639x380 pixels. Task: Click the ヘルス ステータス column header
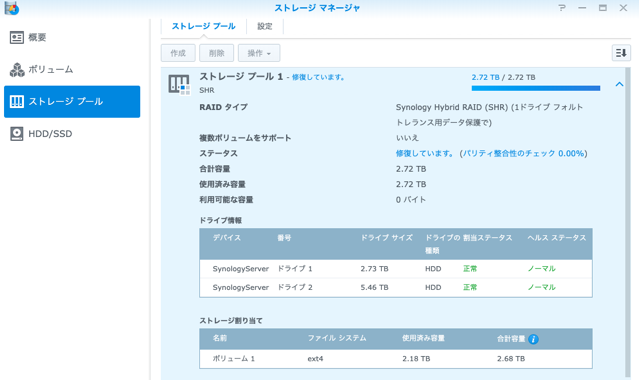(557, 238)
